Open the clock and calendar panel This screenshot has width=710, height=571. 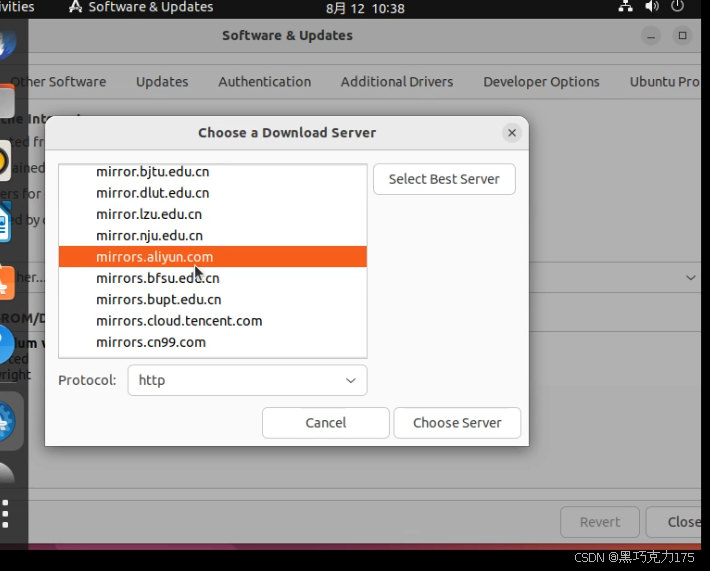(x=365, y=8)
